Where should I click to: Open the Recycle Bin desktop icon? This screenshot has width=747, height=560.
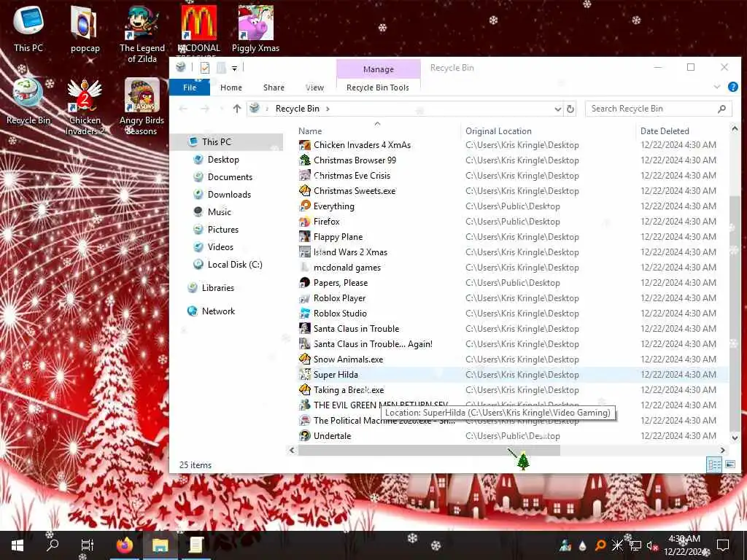(x=28, y=101)
